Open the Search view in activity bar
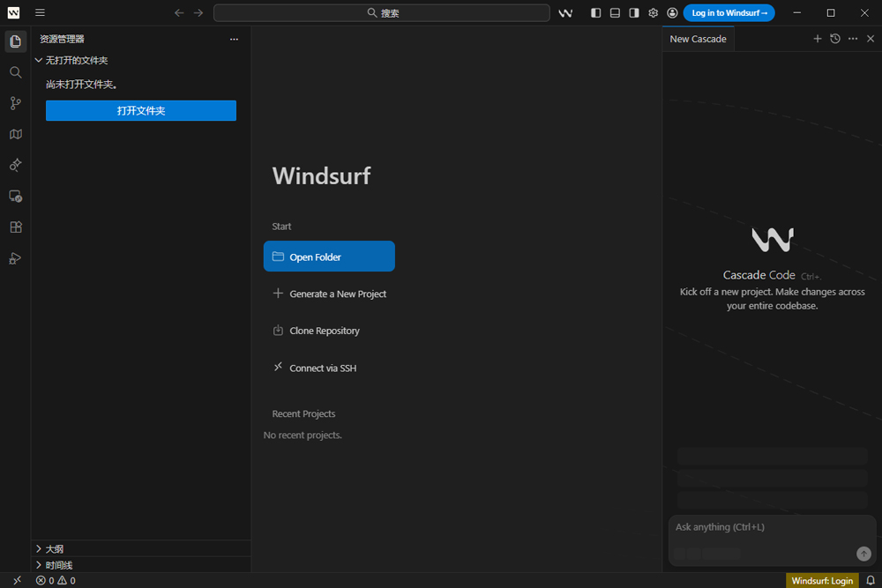 click(x=15, y=72)
